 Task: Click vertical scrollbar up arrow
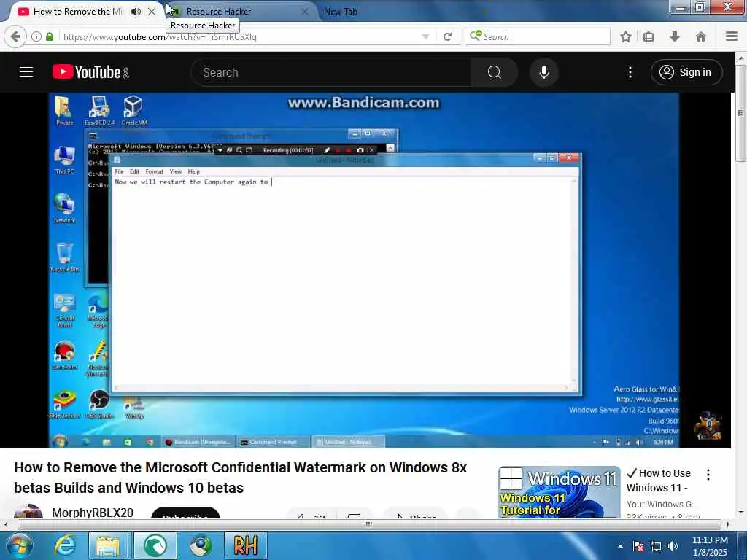(x=741, y=58)
